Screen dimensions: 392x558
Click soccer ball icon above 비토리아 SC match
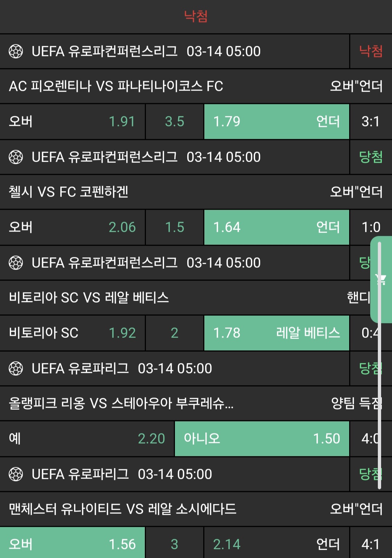[16, 263]
